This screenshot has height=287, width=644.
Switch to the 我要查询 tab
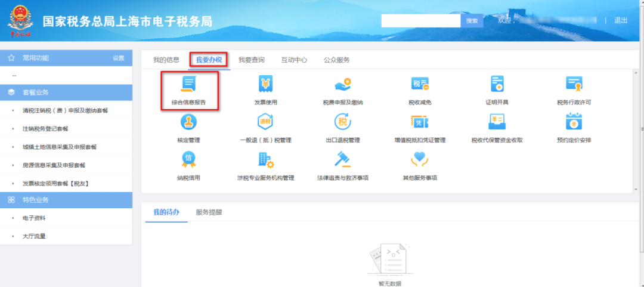click(x=251, y=60)
